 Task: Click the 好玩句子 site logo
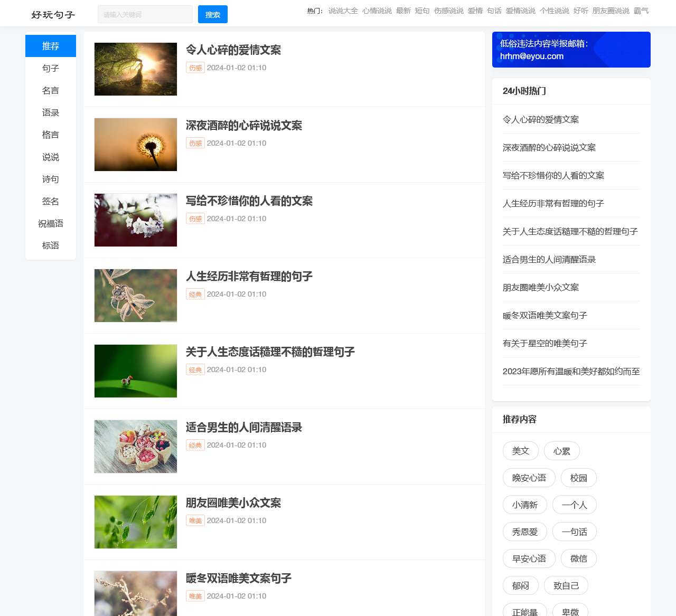(53, 14)
